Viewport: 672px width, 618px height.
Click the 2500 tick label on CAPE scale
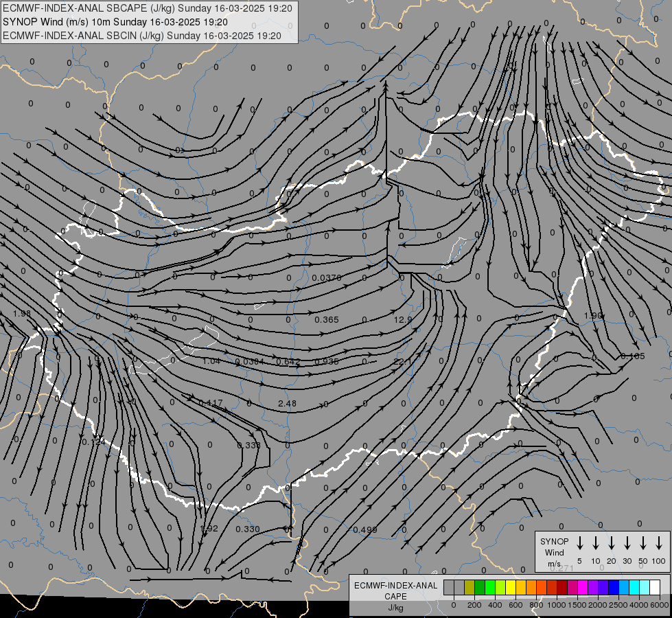pyautogui.click(x=618, y=605)
